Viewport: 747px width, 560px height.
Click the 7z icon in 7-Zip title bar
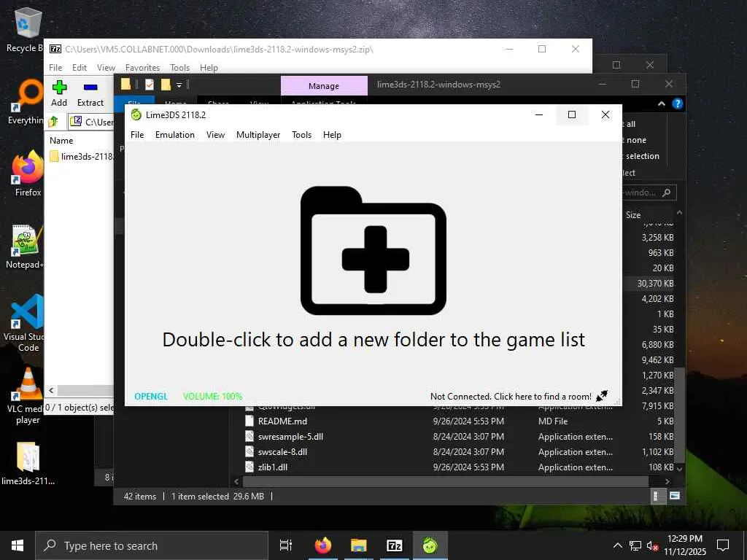click(x=55, y=49)
